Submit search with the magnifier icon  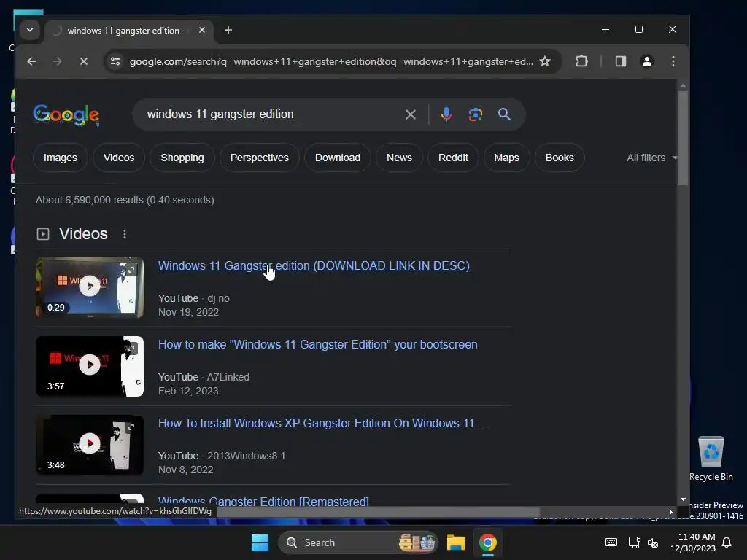coord(505,114)
